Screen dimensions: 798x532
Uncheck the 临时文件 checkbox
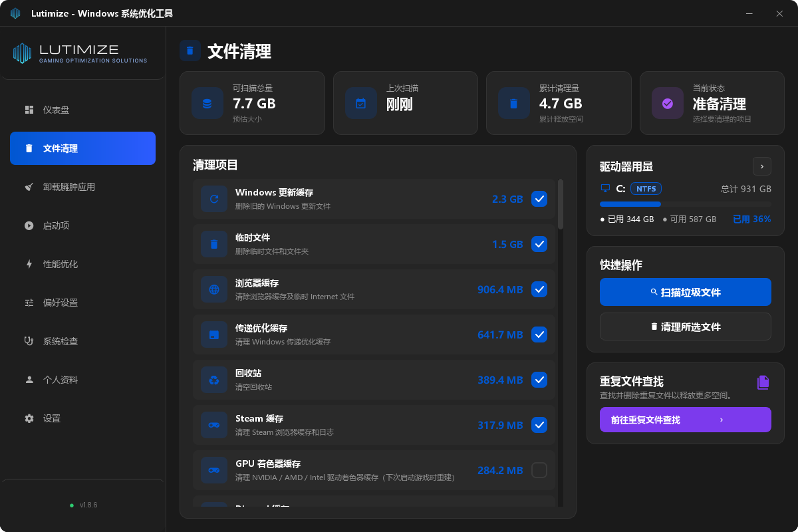[539, 244]
